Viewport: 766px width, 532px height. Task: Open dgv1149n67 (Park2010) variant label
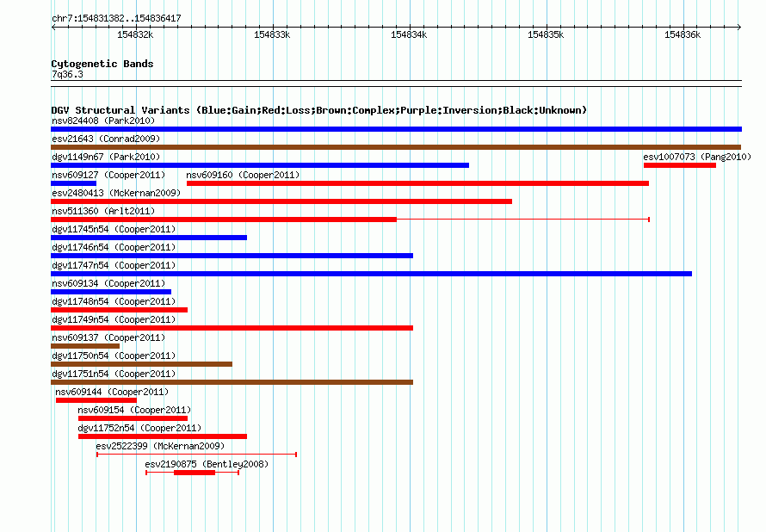click(x=106, y=157)
